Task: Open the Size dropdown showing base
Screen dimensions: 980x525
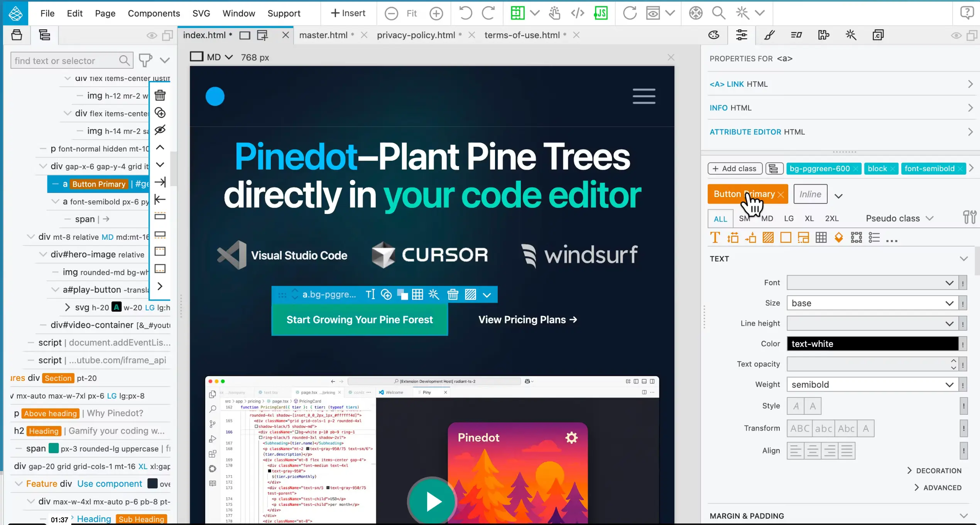Action: tap(872, 303)
